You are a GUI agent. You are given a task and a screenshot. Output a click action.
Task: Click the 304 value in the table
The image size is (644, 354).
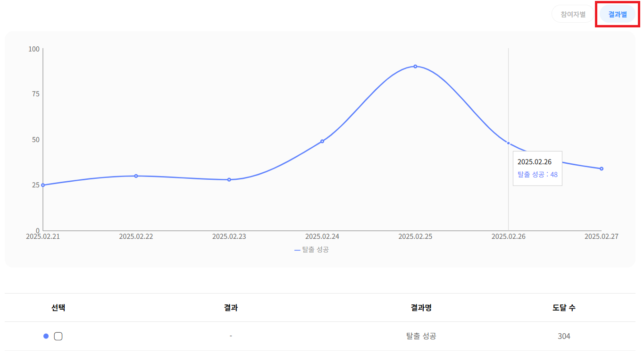click(x=564, y=336)
